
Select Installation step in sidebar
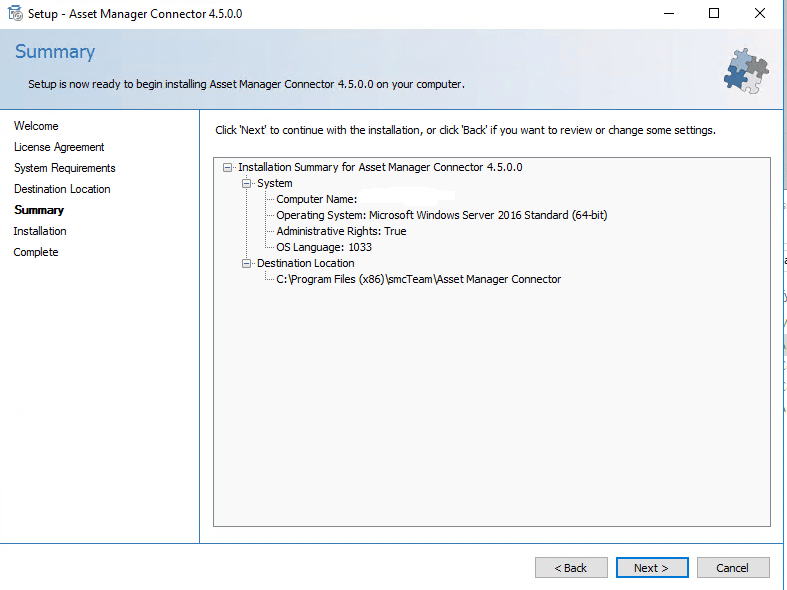(x=40, y=231)
